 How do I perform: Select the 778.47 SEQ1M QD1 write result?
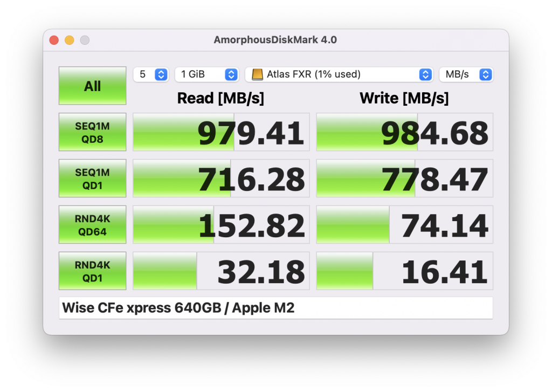coord(404,178)
